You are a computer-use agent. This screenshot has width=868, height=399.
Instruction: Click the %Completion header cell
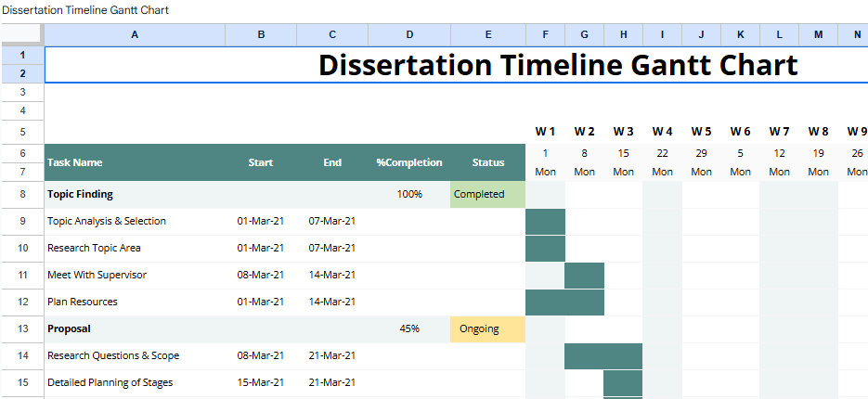[x=409, y=162]
